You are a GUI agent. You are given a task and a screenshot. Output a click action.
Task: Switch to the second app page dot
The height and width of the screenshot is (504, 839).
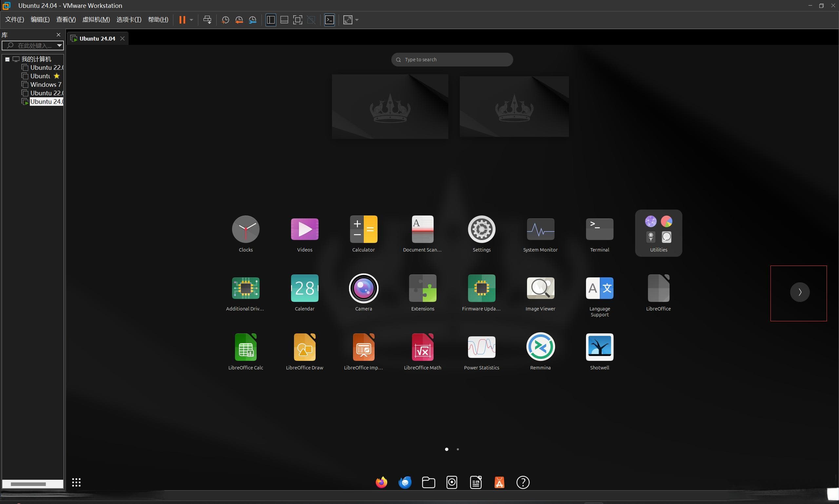458,449
